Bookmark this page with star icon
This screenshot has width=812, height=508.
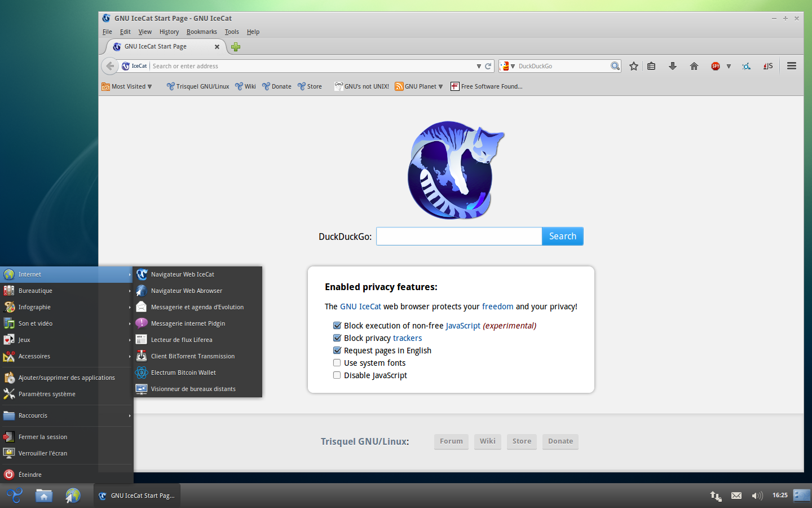(x=634, y=66)
